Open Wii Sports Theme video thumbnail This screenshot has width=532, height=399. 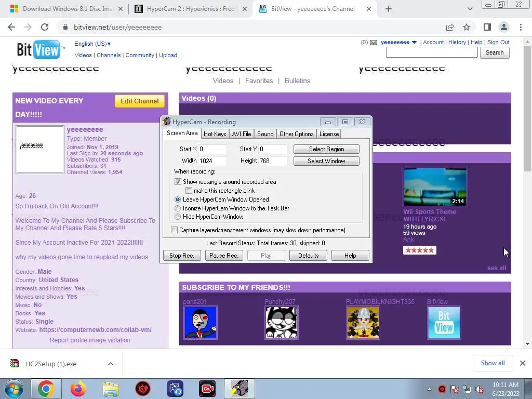435,187
